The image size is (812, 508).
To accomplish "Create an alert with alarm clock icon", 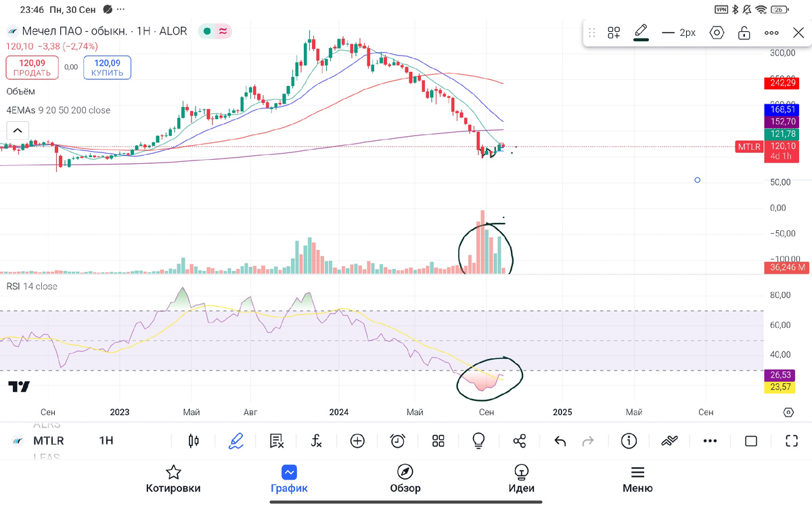I will point(398,442).
